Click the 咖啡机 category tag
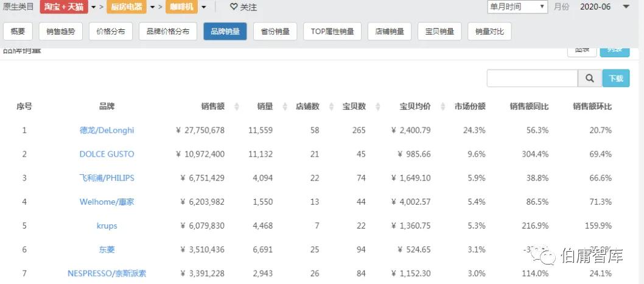This screenshot has width=644, height=284. click(181, 7)
